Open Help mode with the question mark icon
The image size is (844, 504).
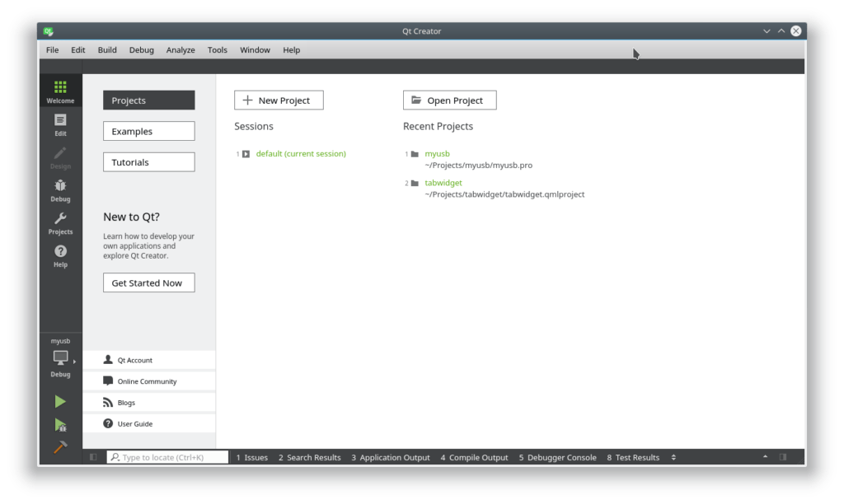tap(60, 256)
